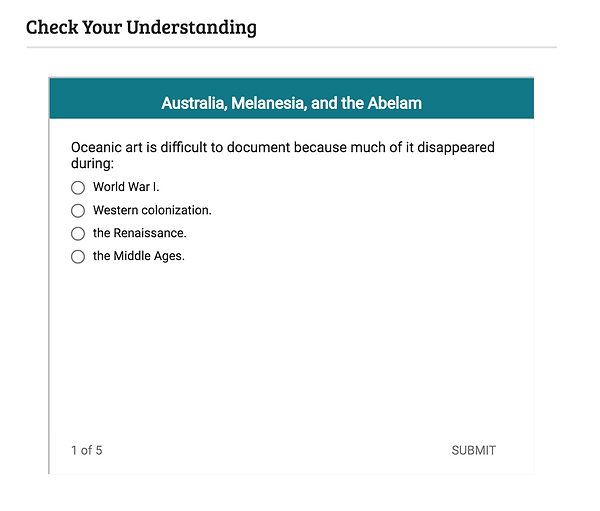Screen dimensions: 600x511
Task: Pick the Renaissance radio button option
Action: coord(78,233)
